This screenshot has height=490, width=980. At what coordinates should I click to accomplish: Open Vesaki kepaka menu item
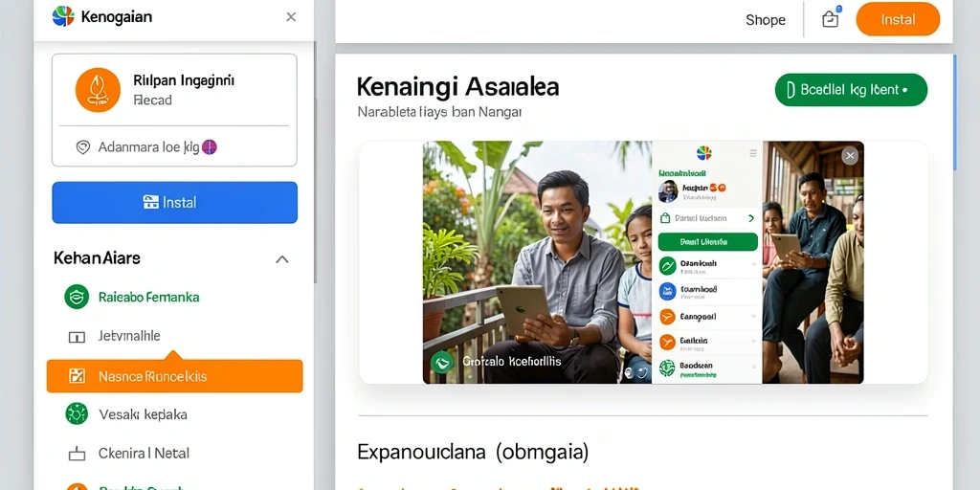(143, 414)
